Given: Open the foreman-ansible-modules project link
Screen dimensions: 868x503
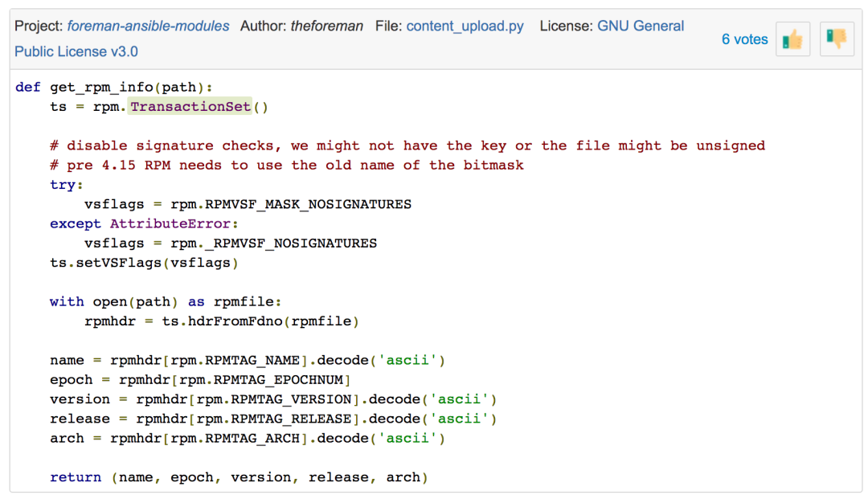Looking at the screenshot, I should point(148,26).
